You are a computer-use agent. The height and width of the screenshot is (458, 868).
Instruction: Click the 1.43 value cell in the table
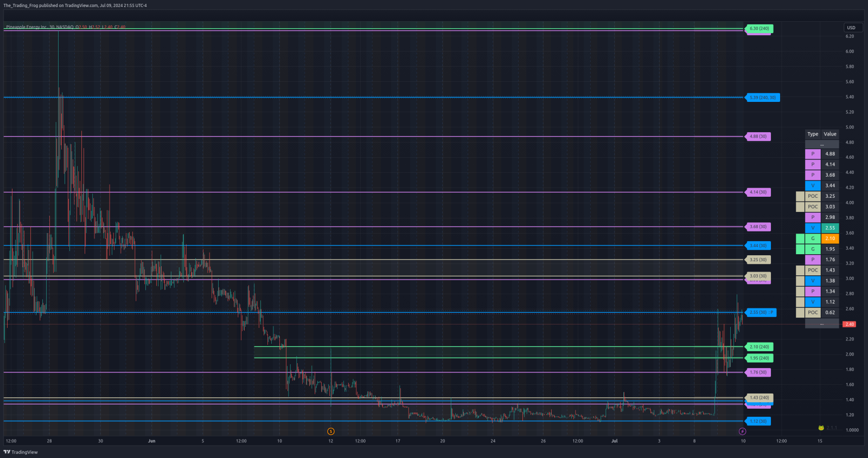[830, 270]
